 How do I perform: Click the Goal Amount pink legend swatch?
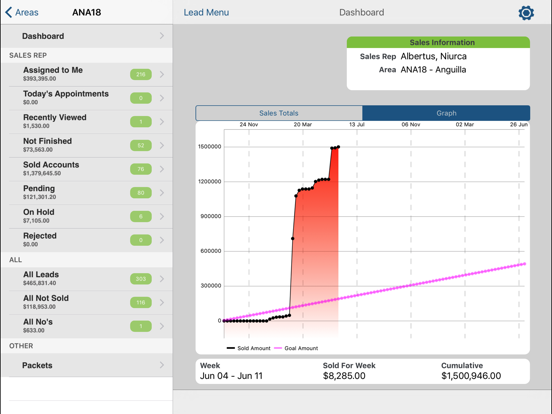click(278, 348)
